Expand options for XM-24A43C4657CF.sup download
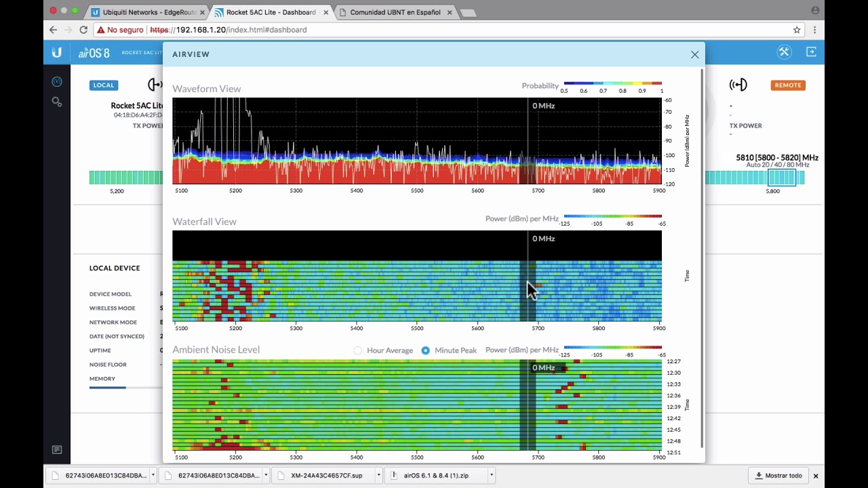This screenshot has width=868, height=488. pyautogui.click(x=378, y=476)
